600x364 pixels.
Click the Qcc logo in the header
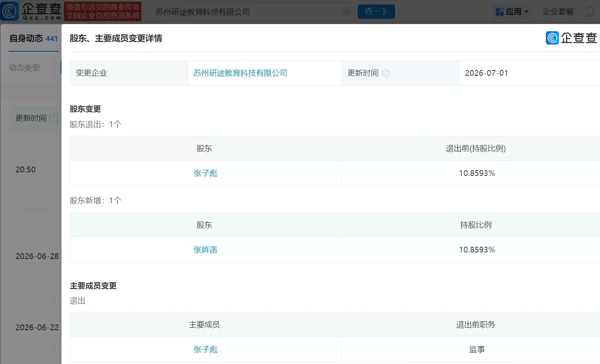(x=31, y=11)
